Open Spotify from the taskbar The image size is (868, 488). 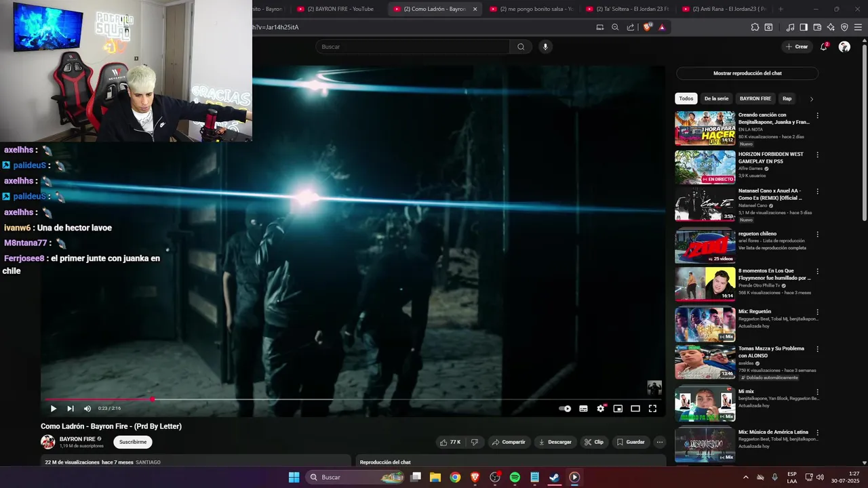click(x=515, y=477)
